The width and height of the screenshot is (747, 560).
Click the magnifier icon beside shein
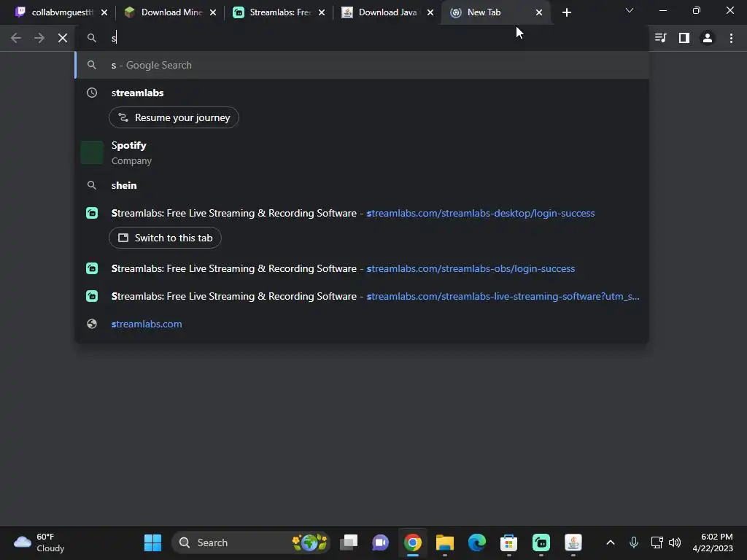click(92, 185)
